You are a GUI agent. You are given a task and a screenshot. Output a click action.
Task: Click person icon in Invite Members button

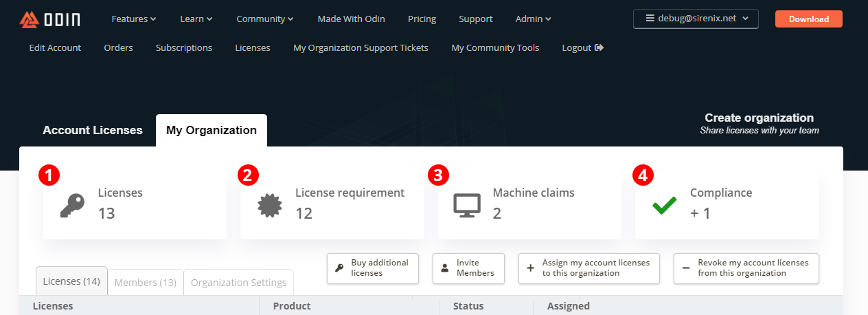tap(444, 268)
